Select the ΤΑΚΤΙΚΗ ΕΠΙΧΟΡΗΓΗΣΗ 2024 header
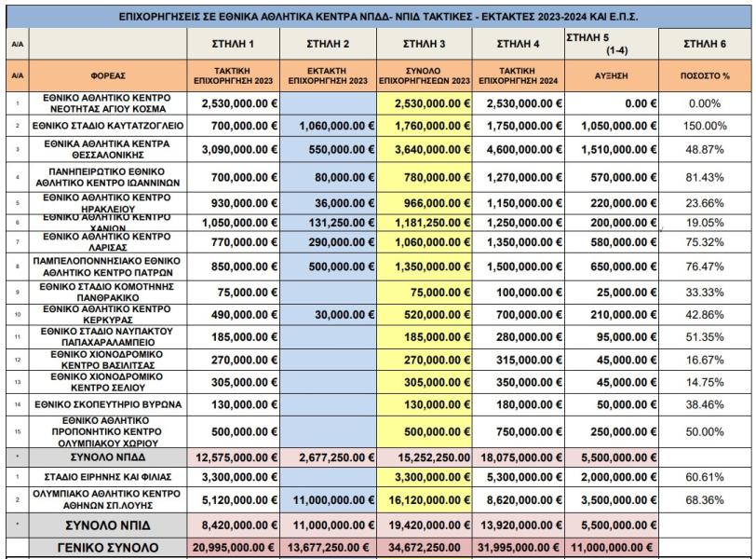The image size is (756, 559). [x=519, y=75]
